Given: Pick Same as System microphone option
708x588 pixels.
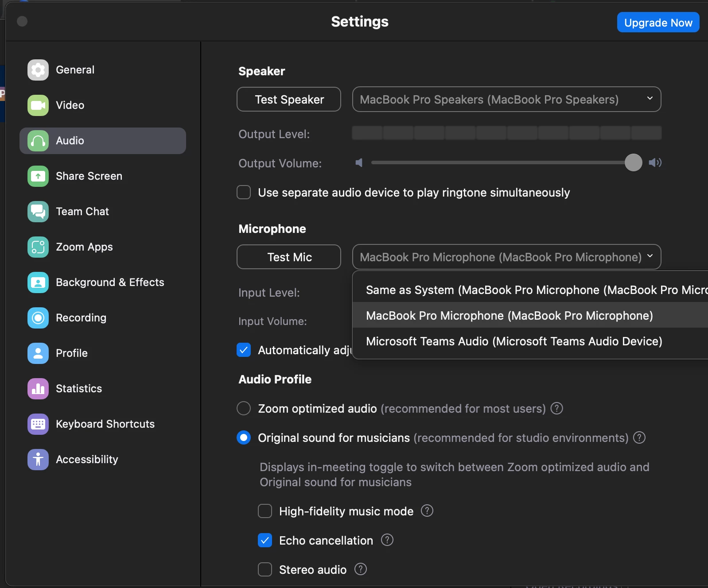Looking at the screenshot, I should pos(532,290).
